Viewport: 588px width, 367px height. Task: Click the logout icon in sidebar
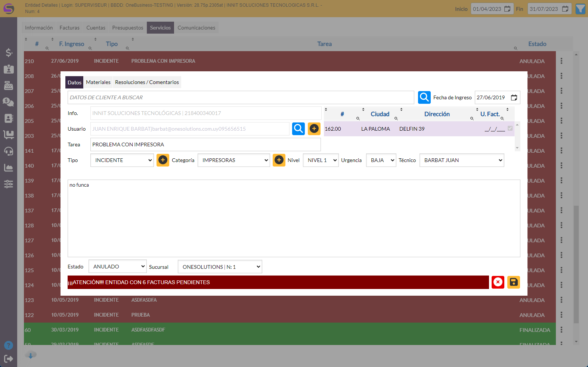click(9, 359)
